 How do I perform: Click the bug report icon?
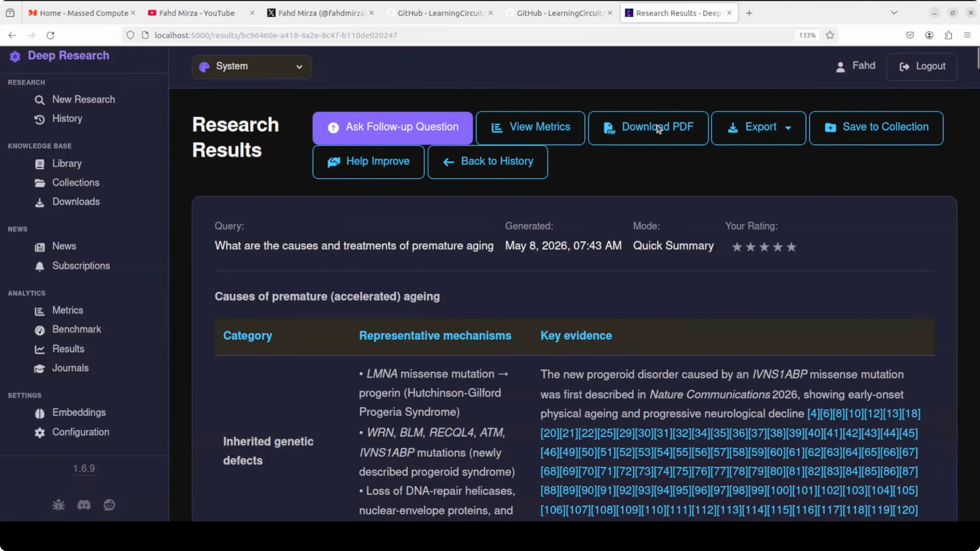coord(59,505)
